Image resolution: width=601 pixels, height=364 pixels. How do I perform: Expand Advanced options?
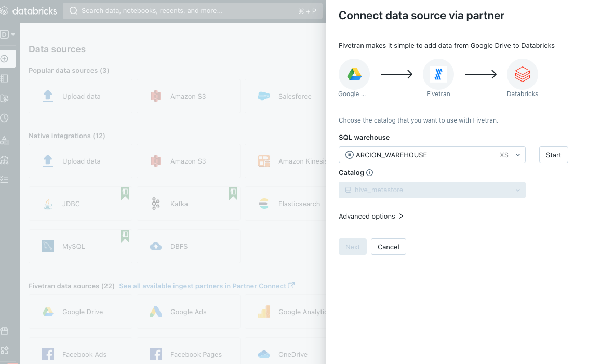pyautogui.click(x=371, y=216)
